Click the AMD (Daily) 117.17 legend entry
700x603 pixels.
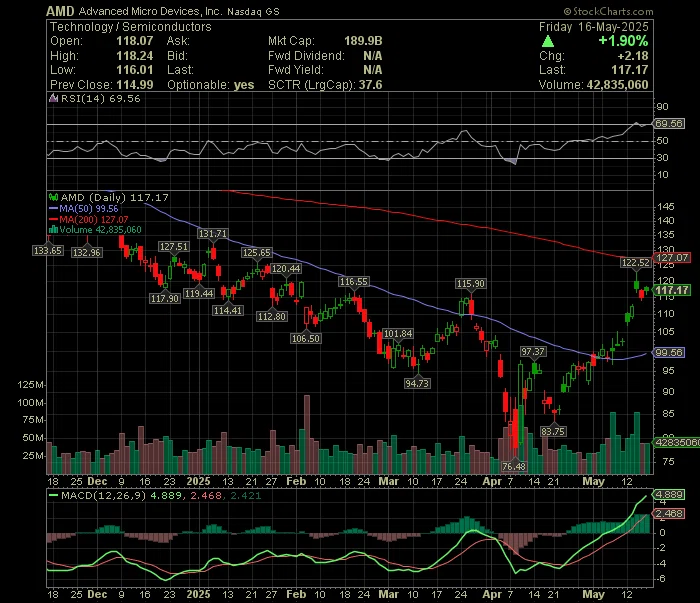(x=114, y=197)
